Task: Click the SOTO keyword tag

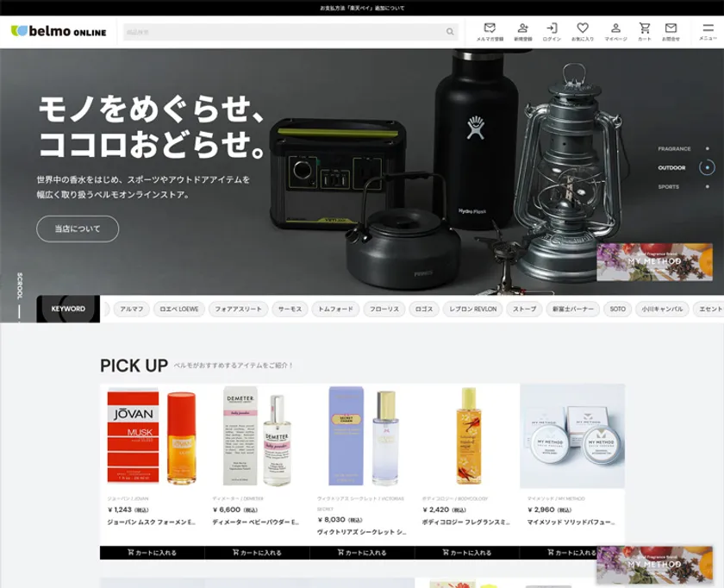Action: pos(617,309)
